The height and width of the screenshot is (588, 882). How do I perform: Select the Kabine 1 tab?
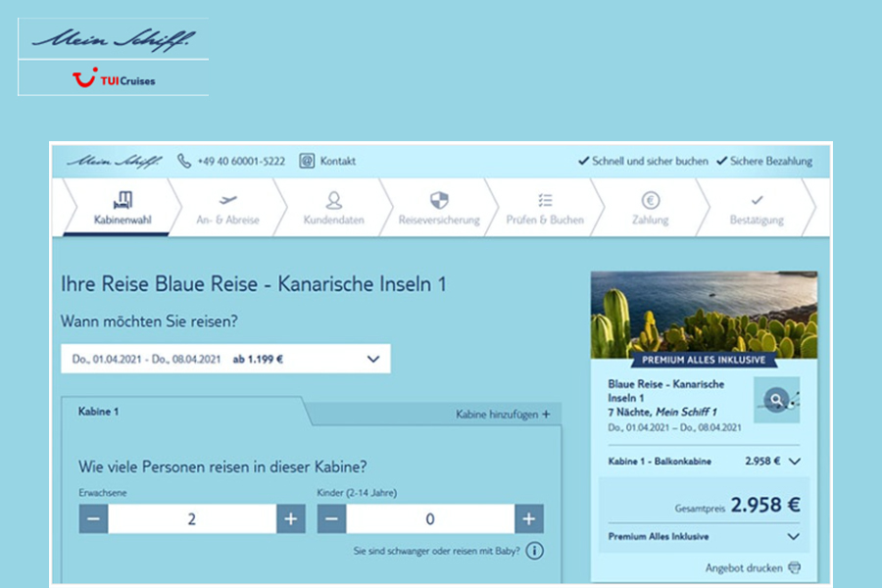[183, 412]
